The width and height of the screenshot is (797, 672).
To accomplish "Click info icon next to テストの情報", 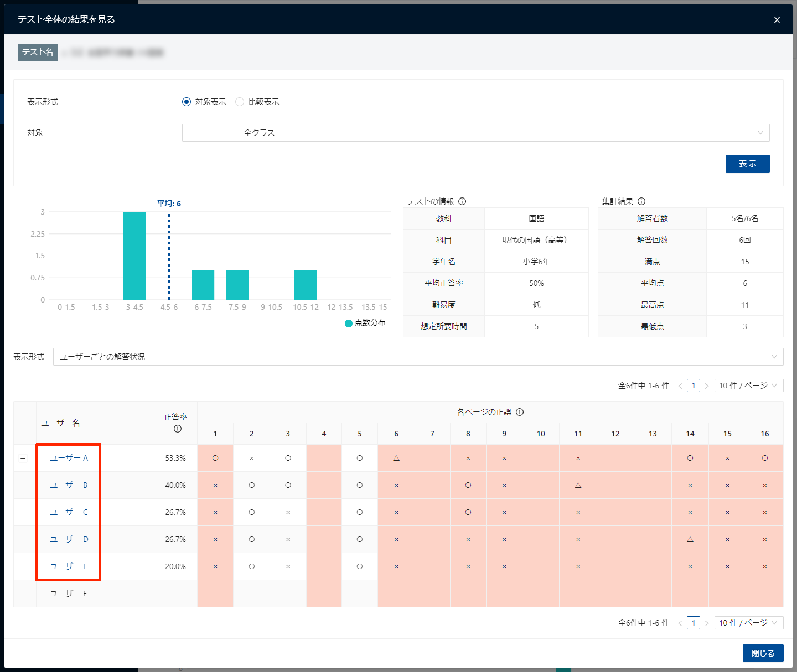I will (462, 201).
